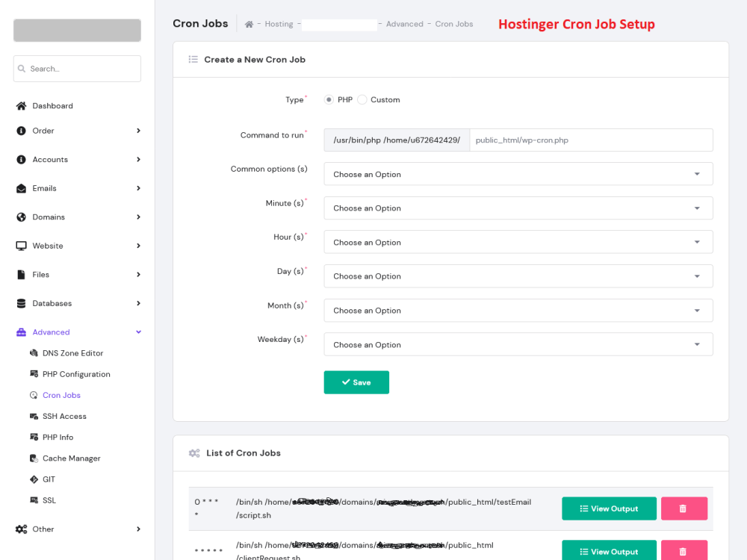747x560 pixels.
Task: Click the Other gears icon
Action: (21, 529)
